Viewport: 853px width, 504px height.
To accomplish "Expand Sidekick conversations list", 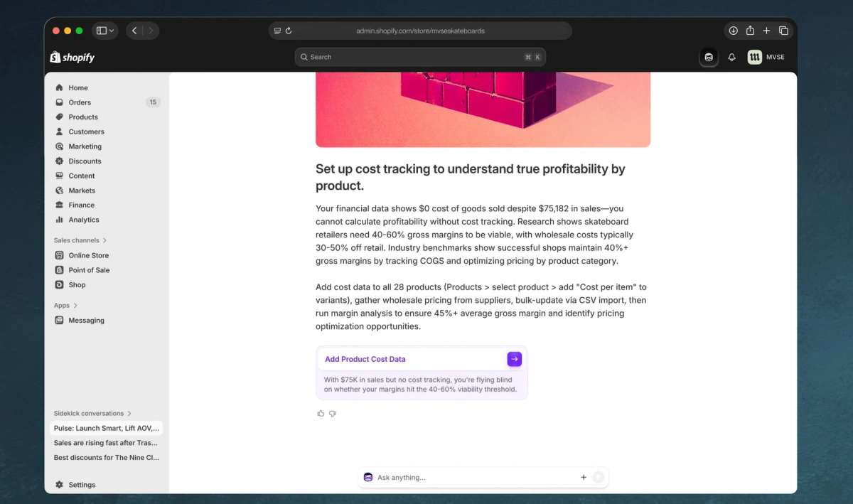I will (92, 413).
